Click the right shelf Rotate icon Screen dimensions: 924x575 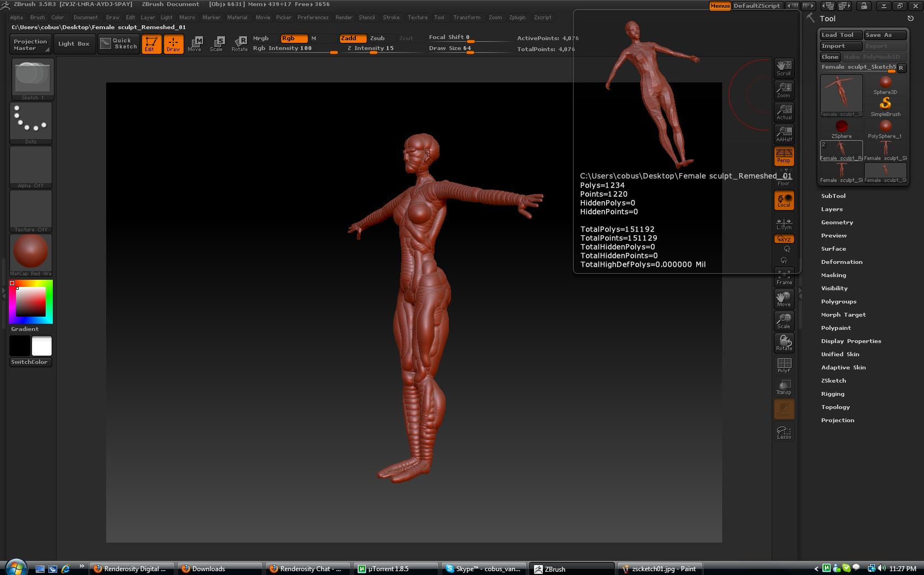point(784,343)
